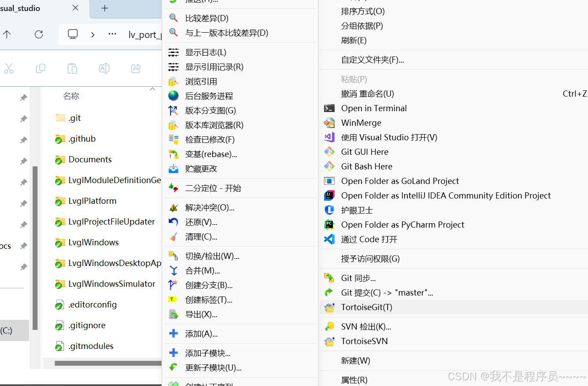The height and width of the screenshot is (386, 588).
Task: Click the 护眼卫士 shield icon
Action: [329, 210]
